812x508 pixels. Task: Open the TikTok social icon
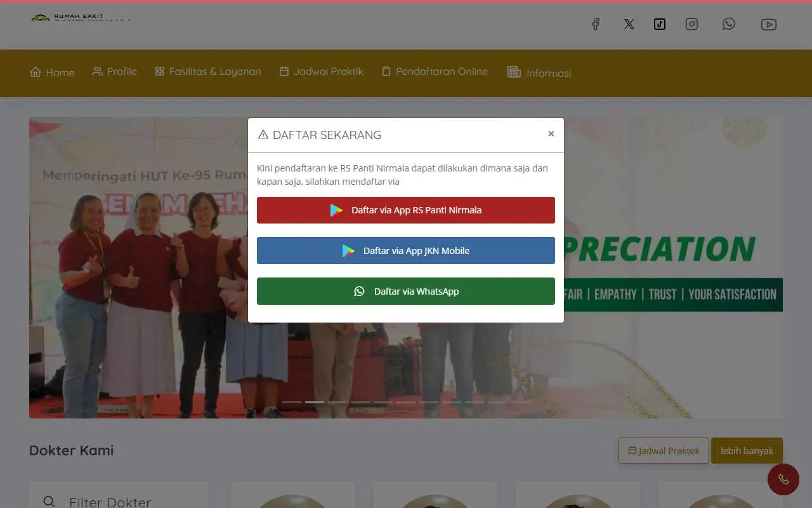point(660,24)
